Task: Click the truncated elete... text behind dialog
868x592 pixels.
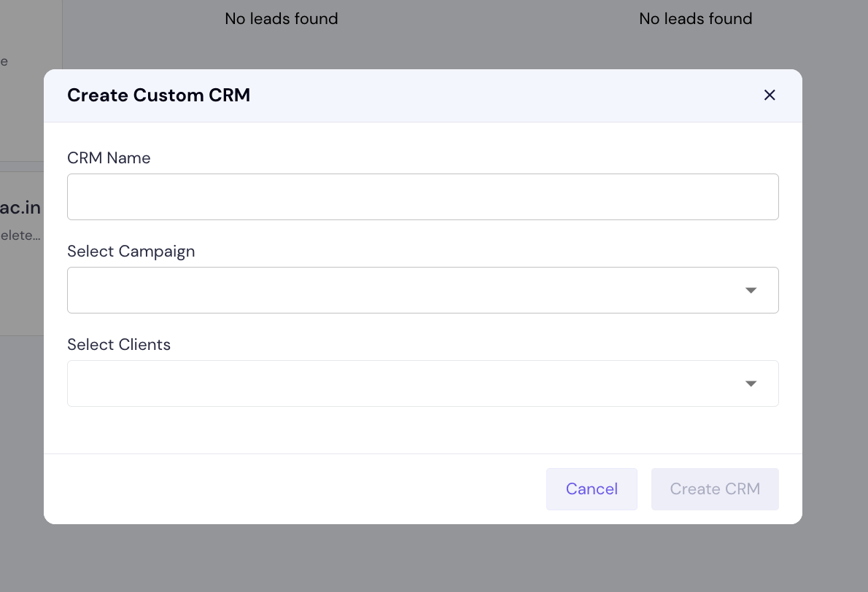Action: [20, 235]
